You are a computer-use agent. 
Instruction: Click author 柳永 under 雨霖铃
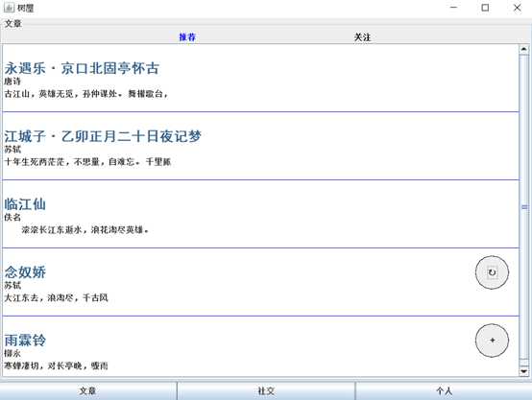pos(12,353)
